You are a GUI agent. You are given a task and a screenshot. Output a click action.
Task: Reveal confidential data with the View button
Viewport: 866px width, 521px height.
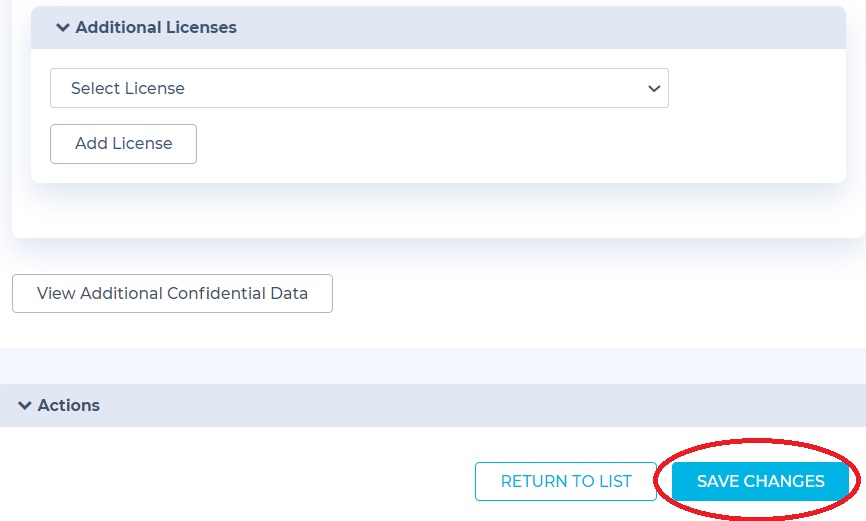(172, 293)
